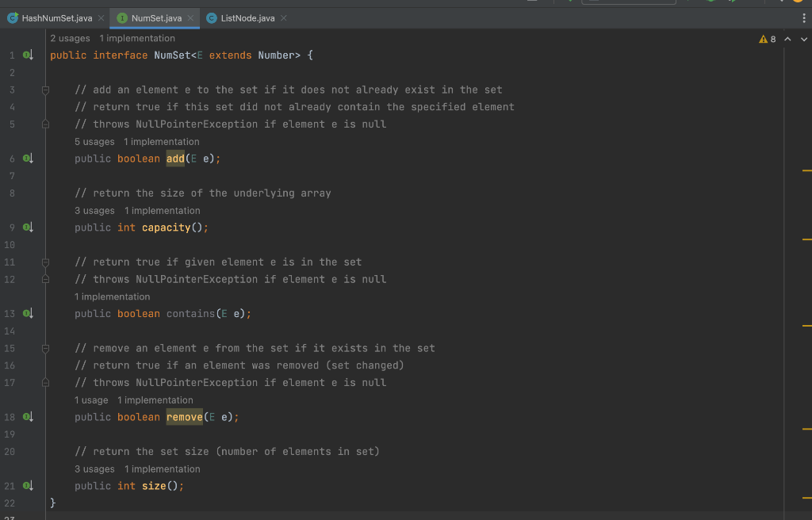Click comment 'add an element e to the set' on line 3

tap(175, 90)
